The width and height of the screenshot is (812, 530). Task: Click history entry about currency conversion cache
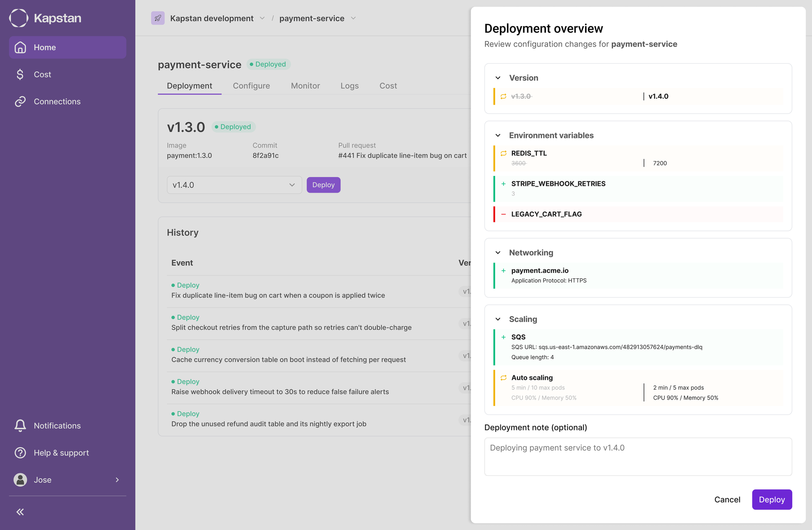[x=289, y=359]
